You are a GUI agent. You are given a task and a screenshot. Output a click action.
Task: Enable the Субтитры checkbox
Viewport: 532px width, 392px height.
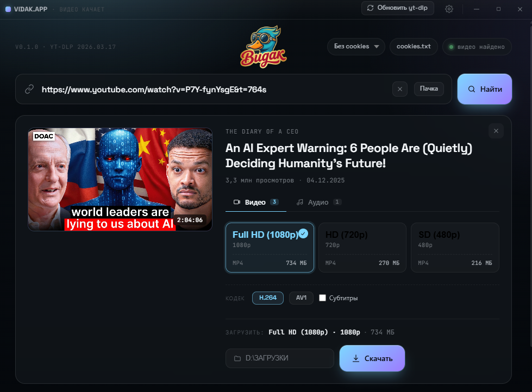click(x=322, y=298)
